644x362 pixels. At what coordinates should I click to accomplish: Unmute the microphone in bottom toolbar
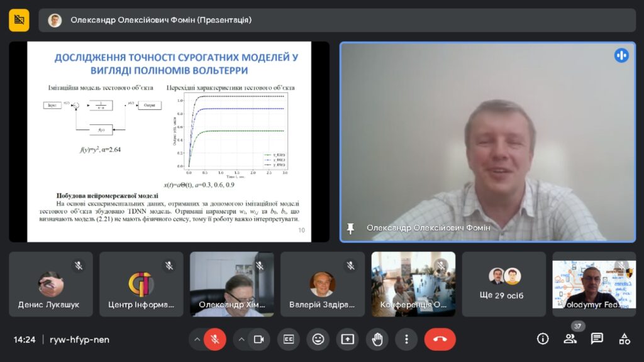coord(215,339)
